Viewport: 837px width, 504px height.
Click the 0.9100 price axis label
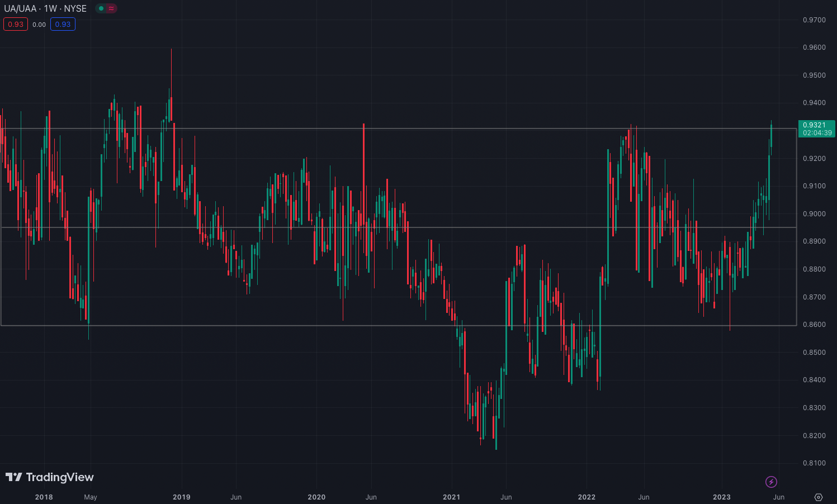[814, 186]
